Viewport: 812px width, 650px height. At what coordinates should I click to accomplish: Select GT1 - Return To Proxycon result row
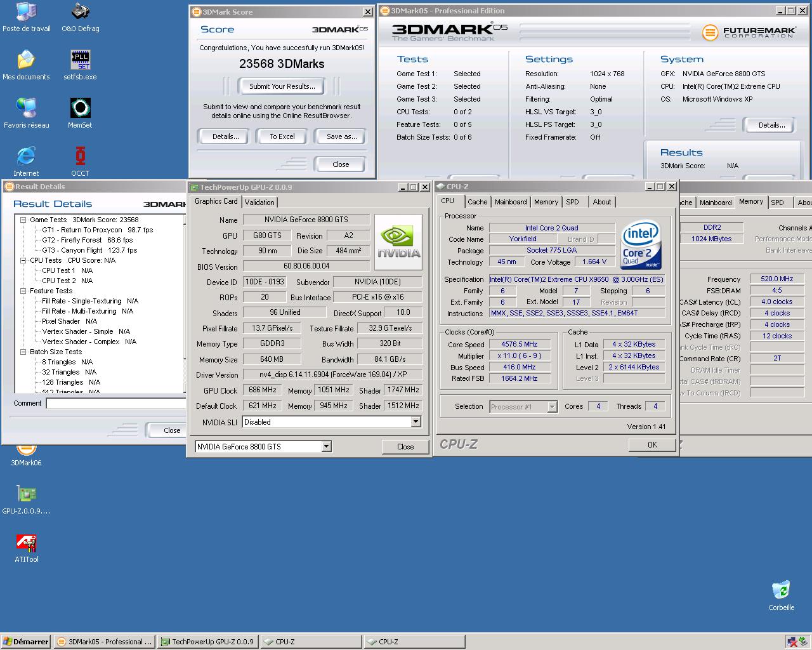tap(97, 230)
